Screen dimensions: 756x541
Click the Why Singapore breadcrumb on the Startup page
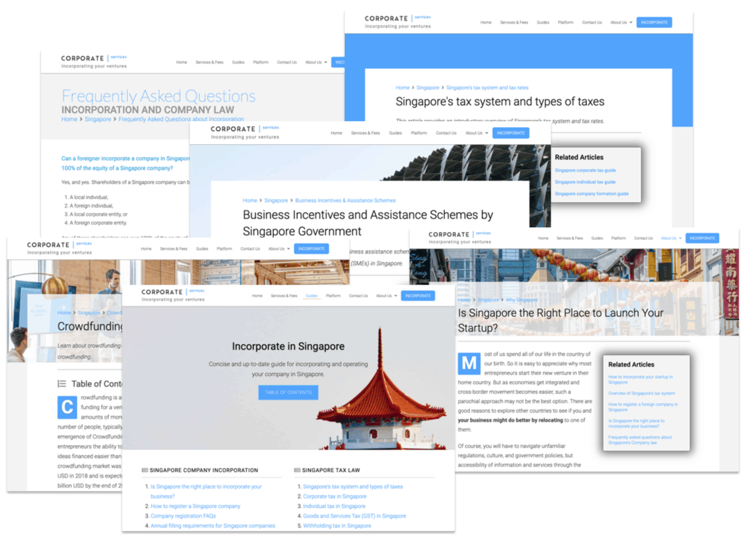[521, 300]
